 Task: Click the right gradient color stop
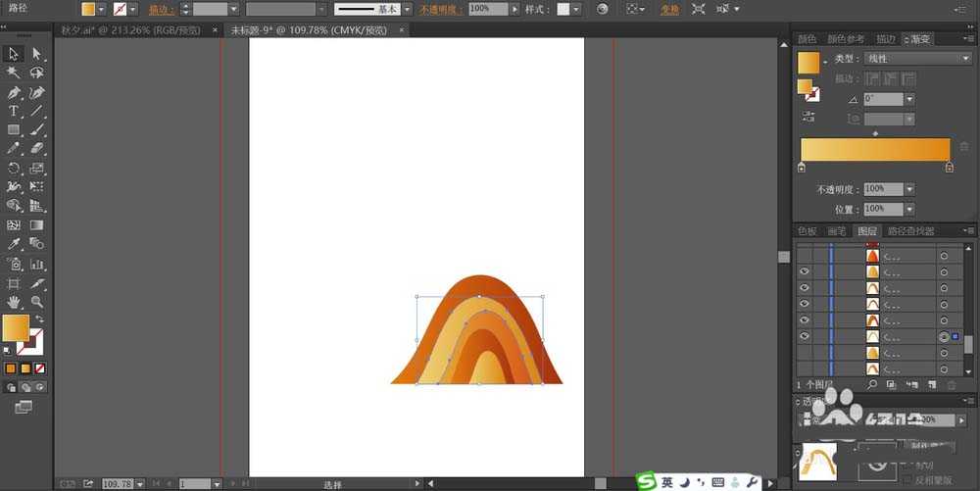[x=949, y=168]
